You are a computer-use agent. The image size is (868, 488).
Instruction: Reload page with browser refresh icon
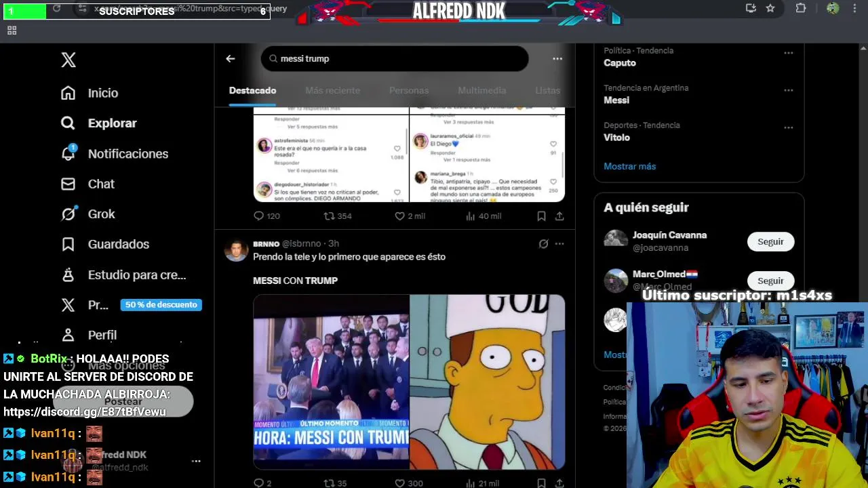point(57,8)
